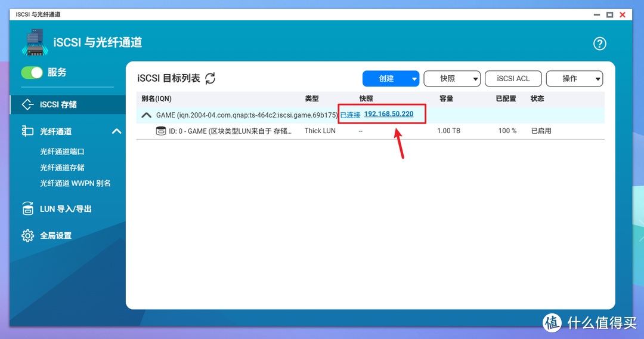Click the 已配置 column header
This screenshot has width=644, height=339.
(x=506, y=98)
